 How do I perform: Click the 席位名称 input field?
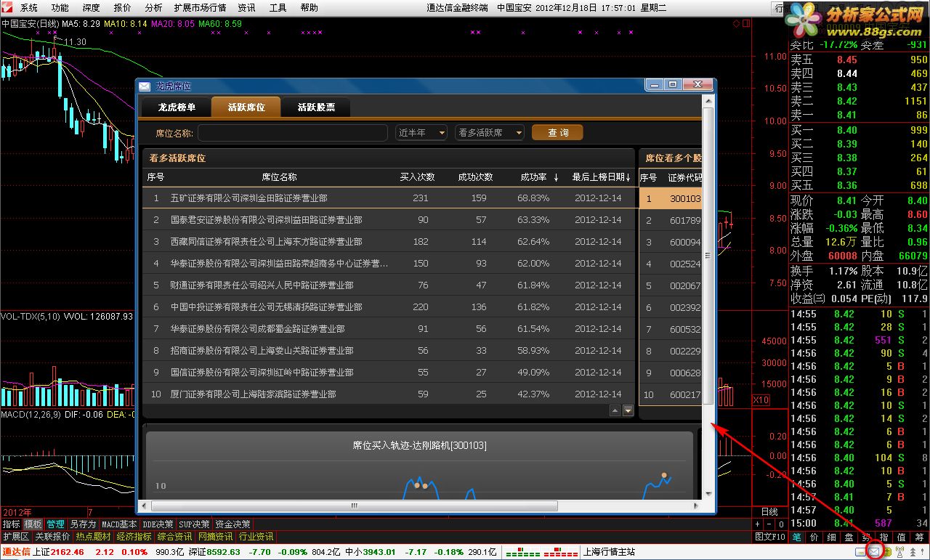click(294, 133)
